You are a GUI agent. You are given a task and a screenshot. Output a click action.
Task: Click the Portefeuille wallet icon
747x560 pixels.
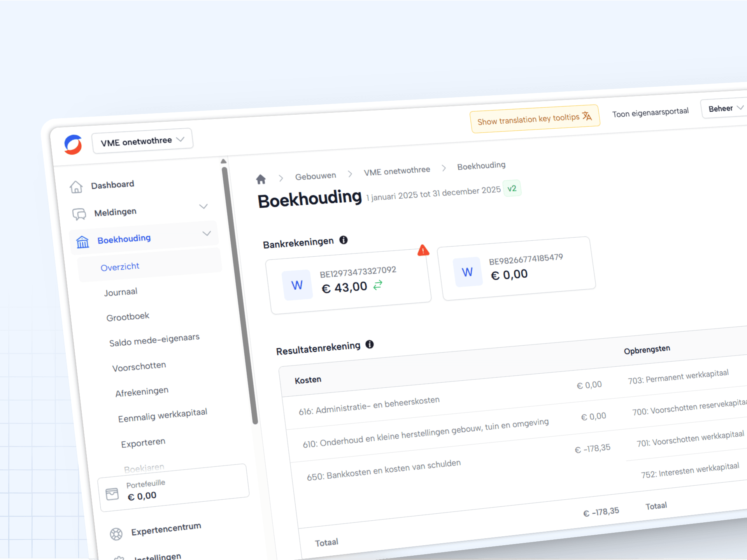click(112, 494)
